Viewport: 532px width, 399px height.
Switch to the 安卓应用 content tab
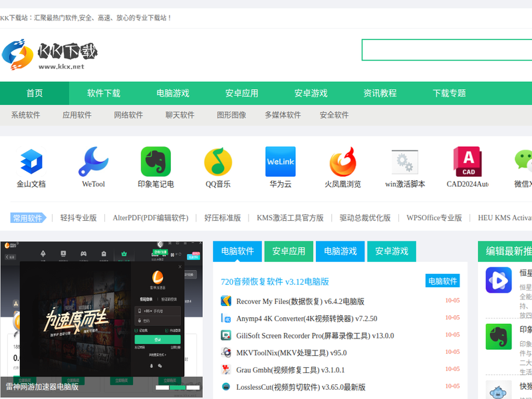289,251
